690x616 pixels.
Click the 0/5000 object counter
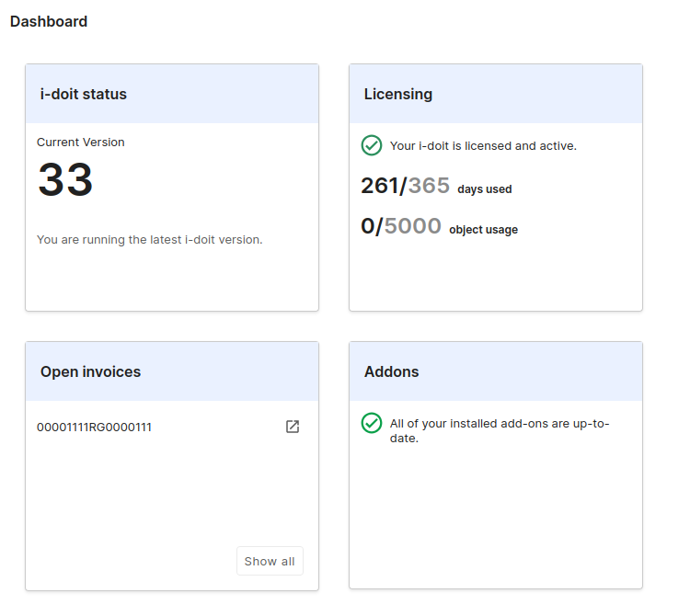(401, 226)
